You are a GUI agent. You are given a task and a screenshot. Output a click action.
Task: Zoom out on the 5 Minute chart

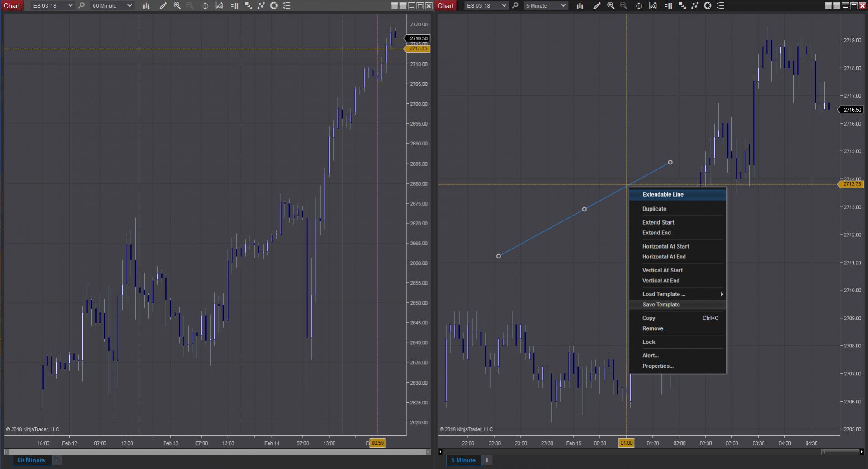tap(624, 6)
